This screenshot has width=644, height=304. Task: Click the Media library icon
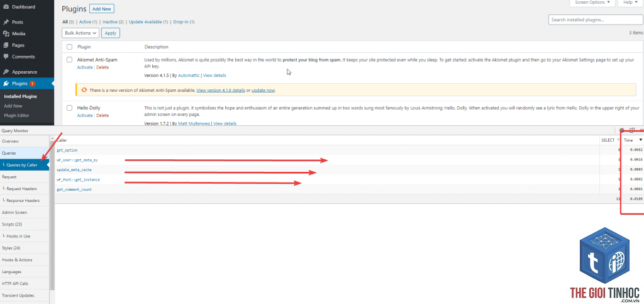coord(6,34)
